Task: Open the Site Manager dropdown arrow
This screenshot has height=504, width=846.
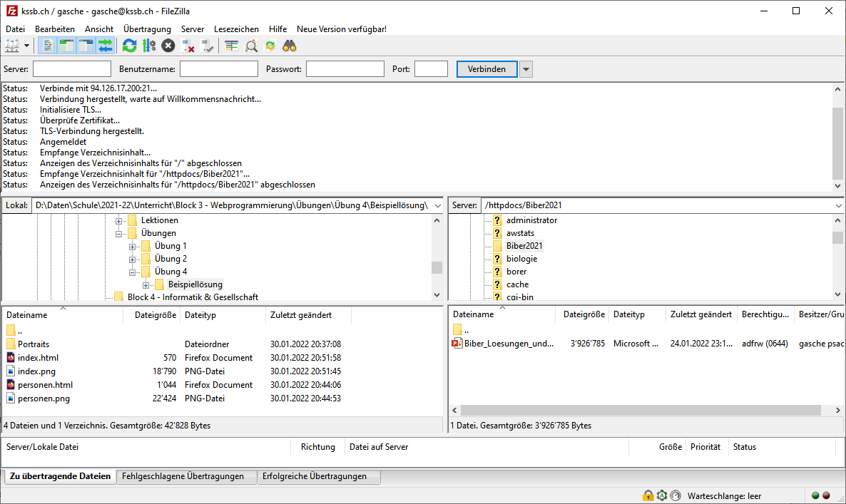Action: (x=26, y=46)
